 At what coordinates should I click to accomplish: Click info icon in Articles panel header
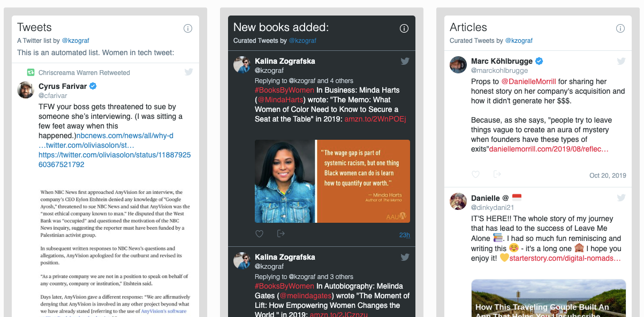620,28
